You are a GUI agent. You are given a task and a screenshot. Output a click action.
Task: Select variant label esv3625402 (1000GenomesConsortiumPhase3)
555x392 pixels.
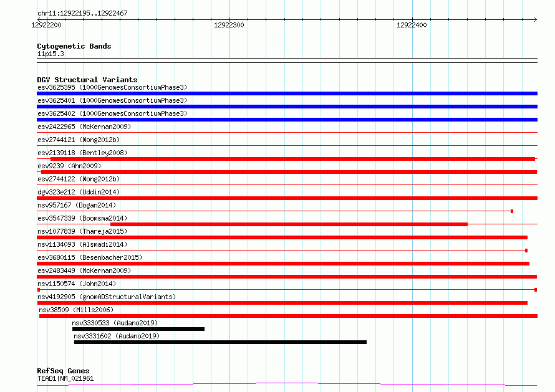point(112,113)
